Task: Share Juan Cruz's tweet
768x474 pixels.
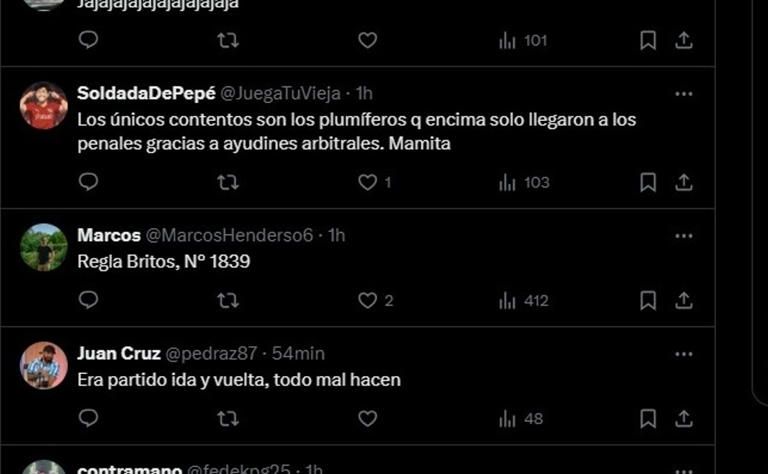Action: pos(684,418)
